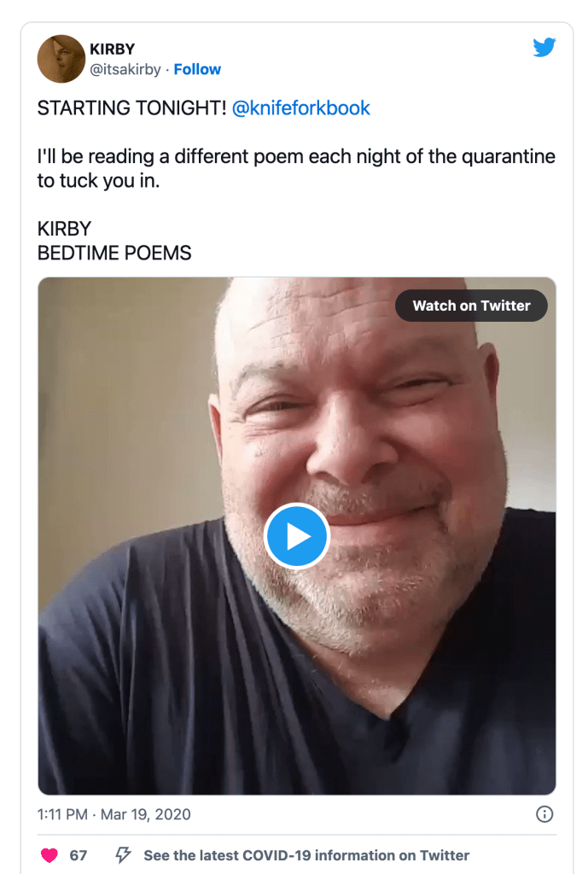Follow the @itsakirby account
Viewport: 588px width, 874px height.
(197, 70)
